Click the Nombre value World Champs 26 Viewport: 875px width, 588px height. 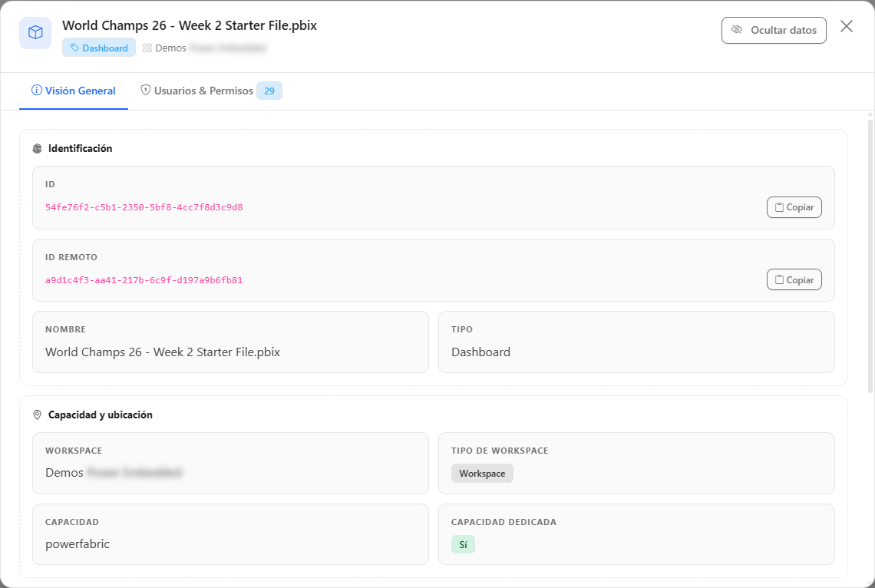[x=163, y=352]
